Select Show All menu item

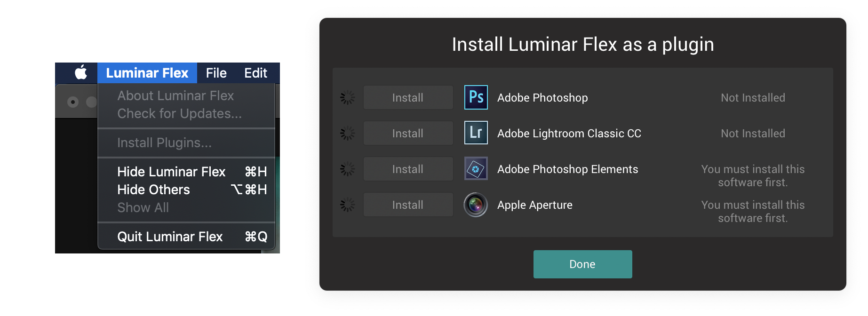186,207
